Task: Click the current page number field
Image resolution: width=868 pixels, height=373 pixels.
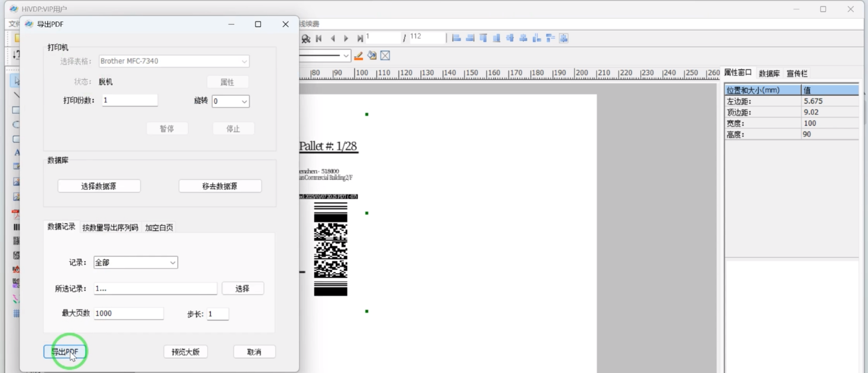Action: 383,38
